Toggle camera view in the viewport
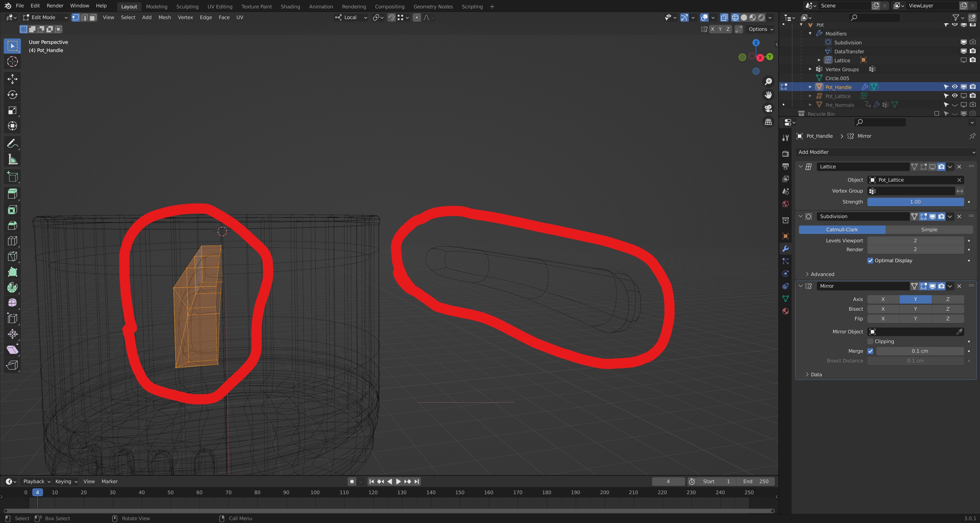The image size is (980, 523). point(769,109)
